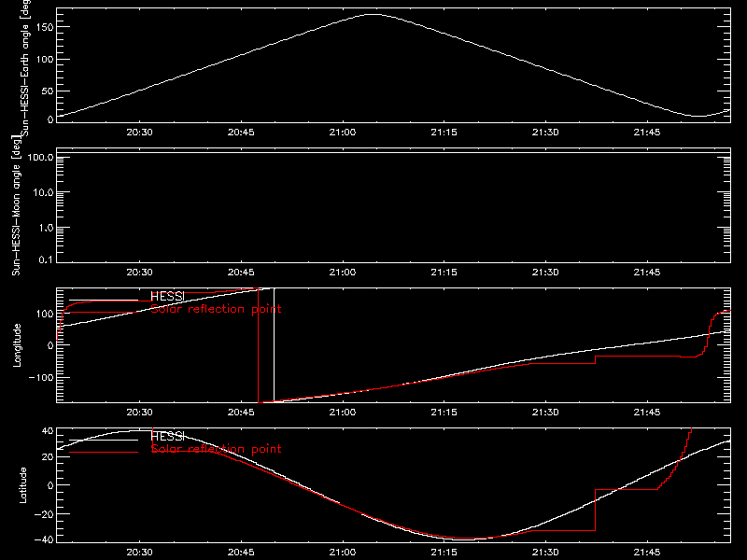This screenshot has height=560, width=747.
Task: Pick red legend line sample in Latitude plot
Action: point(104,452)
